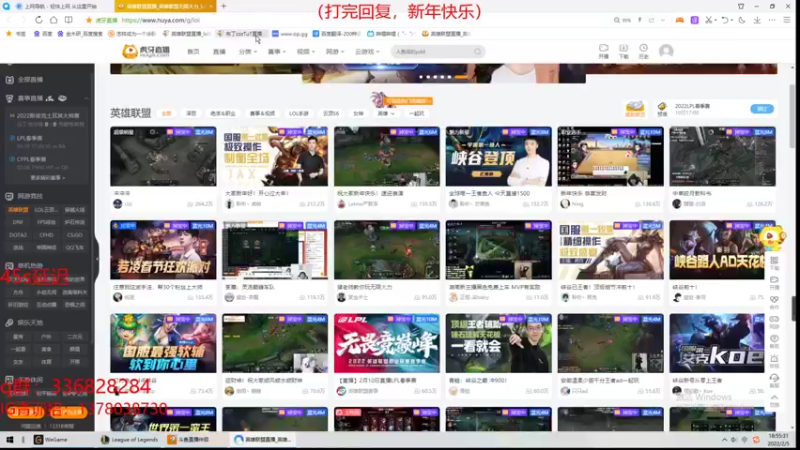Expand the 赛事 dropdown in the Huya nav
This screenshot has height=450, width=800.
pos(277,52)
